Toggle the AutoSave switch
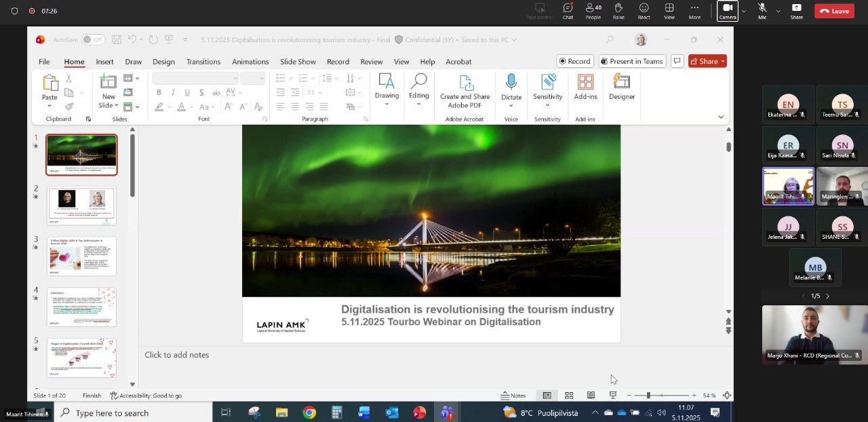Image resolution: width=868 pixels, height=422 pixels. coord(93,40)
